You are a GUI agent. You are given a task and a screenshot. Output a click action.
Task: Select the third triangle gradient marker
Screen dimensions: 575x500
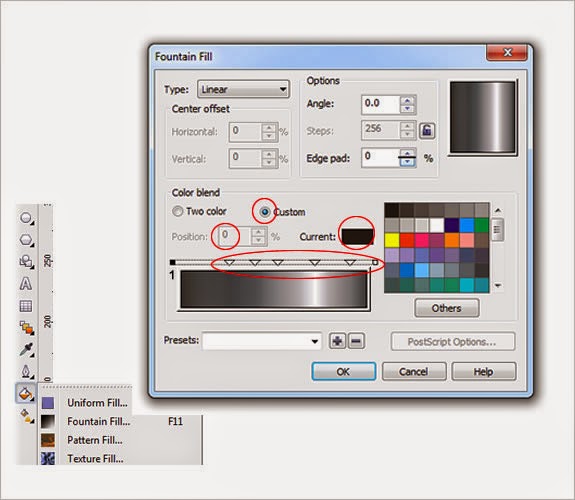coord(278,262)
